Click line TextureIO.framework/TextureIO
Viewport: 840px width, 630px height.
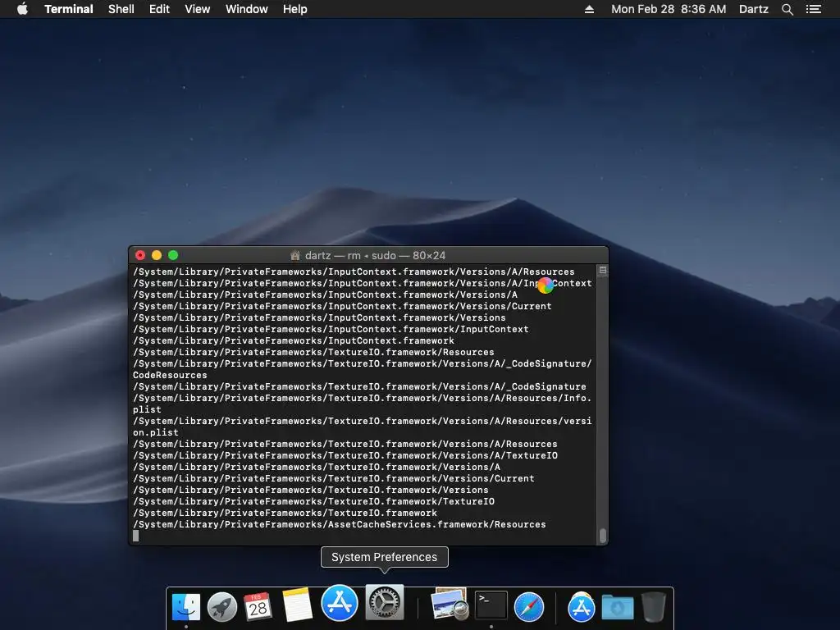point(313,502)
